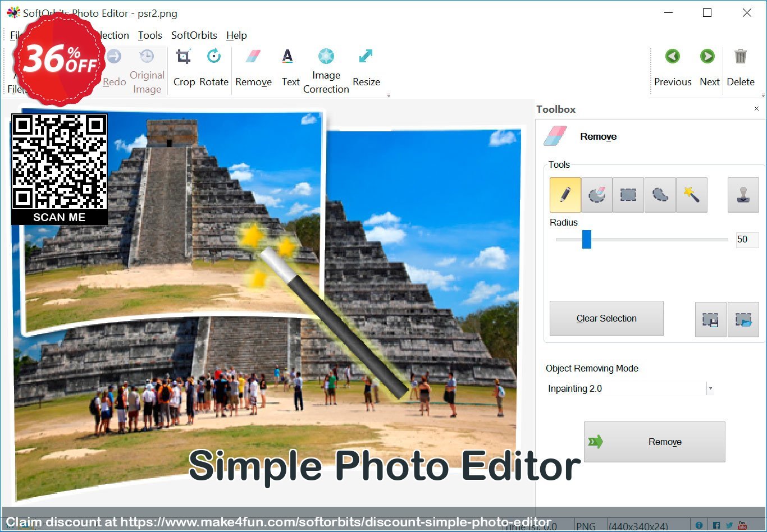Show the Original Image

tap(147, 71)
